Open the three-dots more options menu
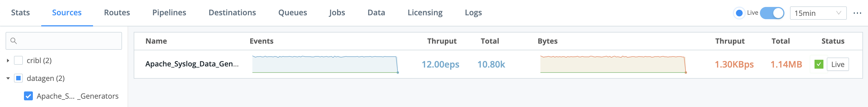The image size is (868, 107). click(857, 13)
